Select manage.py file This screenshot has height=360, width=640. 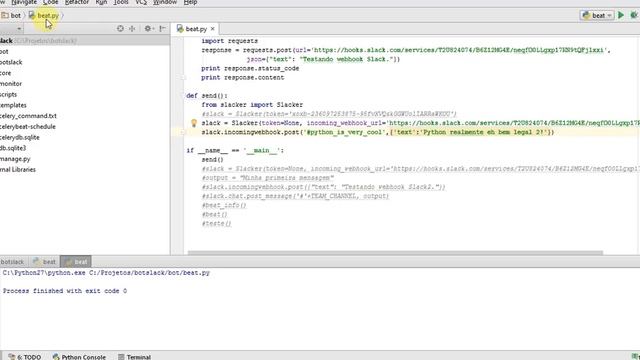coord(15,159)
